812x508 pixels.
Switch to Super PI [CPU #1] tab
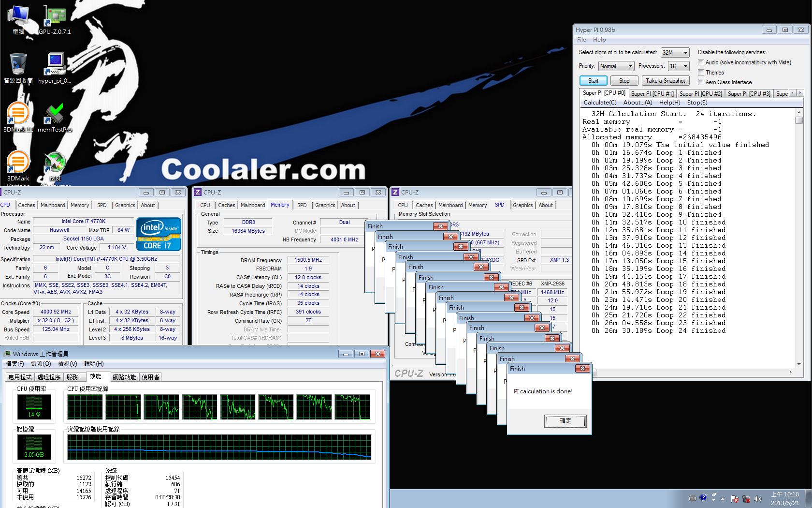coord(652,93)
